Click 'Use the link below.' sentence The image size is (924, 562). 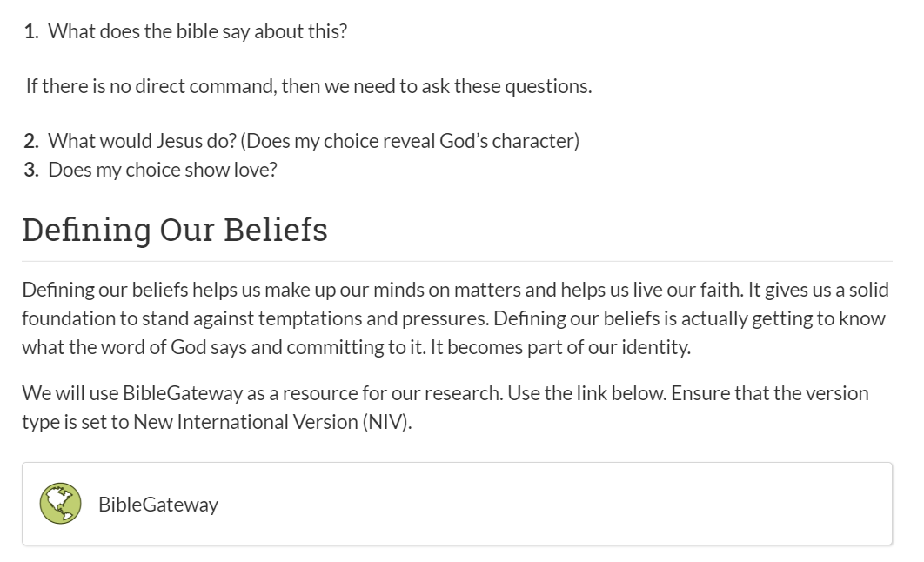[x=587, y=393]
